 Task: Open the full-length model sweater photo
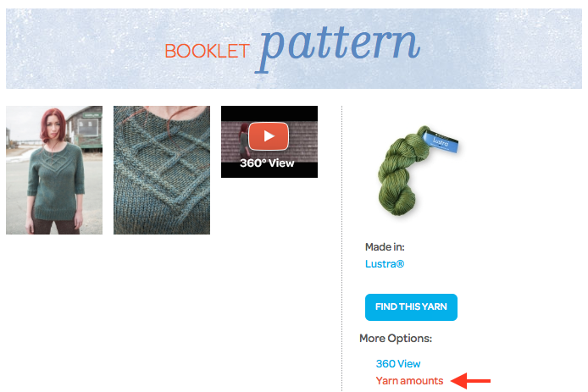pos(54,170)
